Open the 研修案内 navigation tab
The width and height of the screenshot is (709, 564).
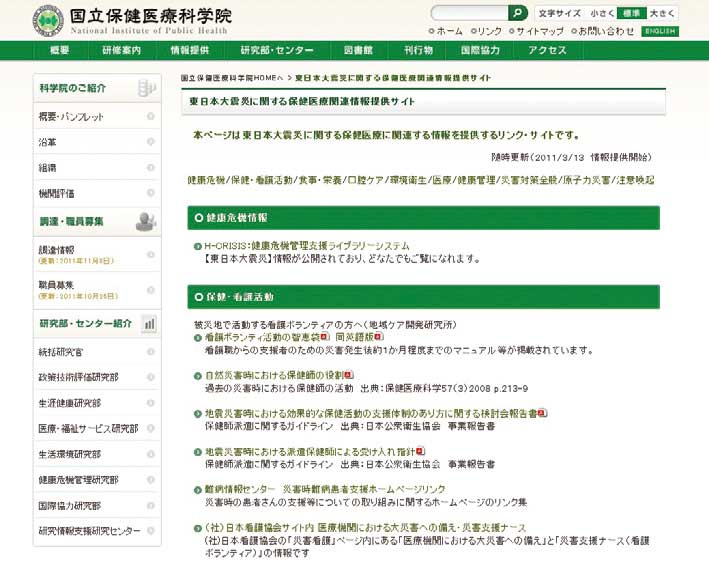[x=121, y=50]
